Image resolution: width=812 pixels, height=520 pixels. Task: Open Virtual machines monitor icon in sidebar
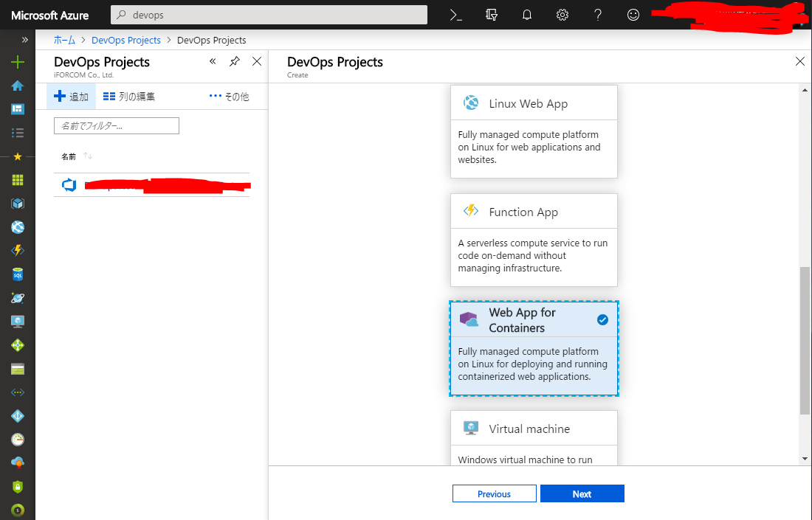[x=18, y=322]
